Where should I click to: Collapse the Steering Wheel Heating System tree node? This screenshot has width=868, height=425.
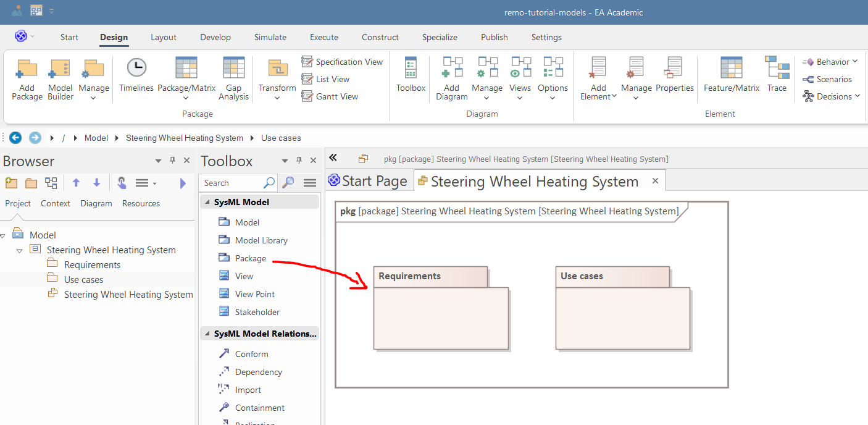(19, 251)
